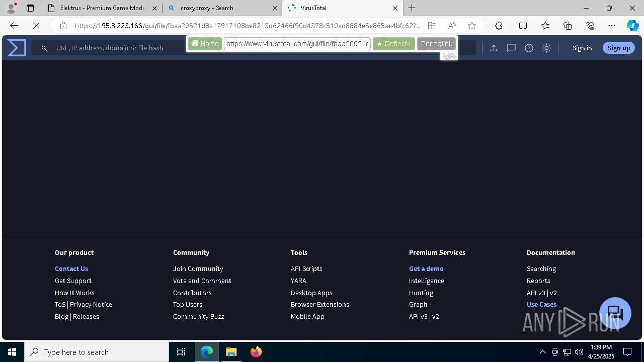The height and width of the screenshot is (362, 644).
Task: Open the How It Works link
Action: coord(74,293)
